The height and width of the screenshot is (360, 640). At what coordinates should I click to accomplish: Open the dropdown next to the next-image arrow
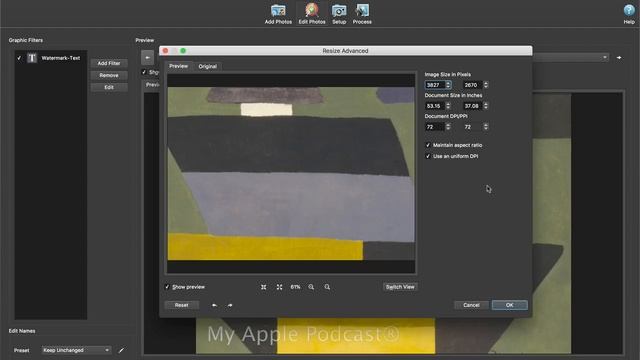[604, 58]
